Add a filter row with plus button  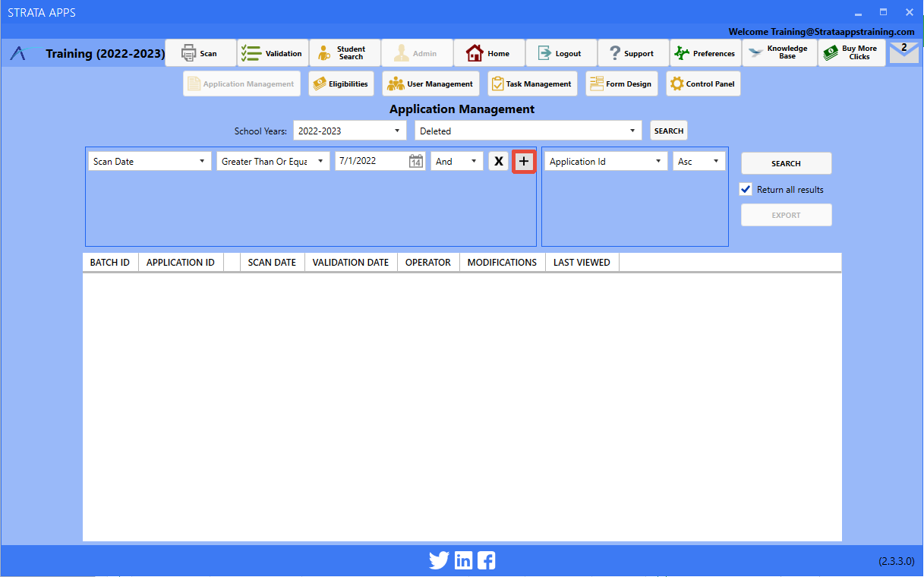524,161
